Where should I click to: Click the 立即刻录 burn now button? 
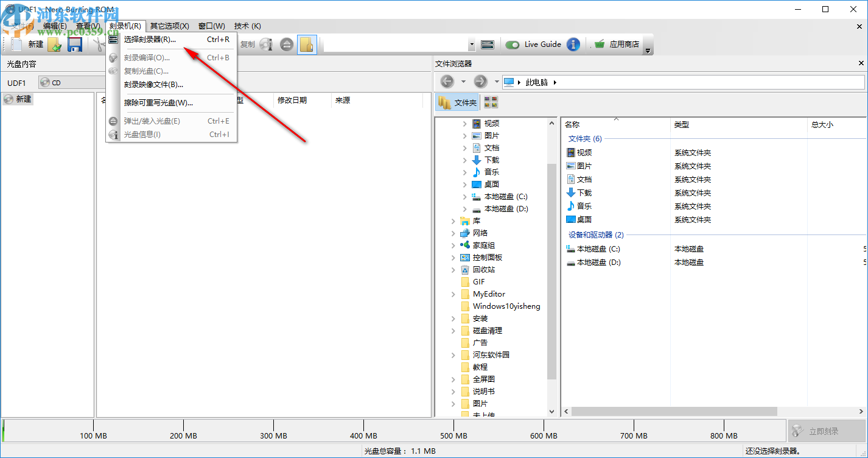(827, 431)
